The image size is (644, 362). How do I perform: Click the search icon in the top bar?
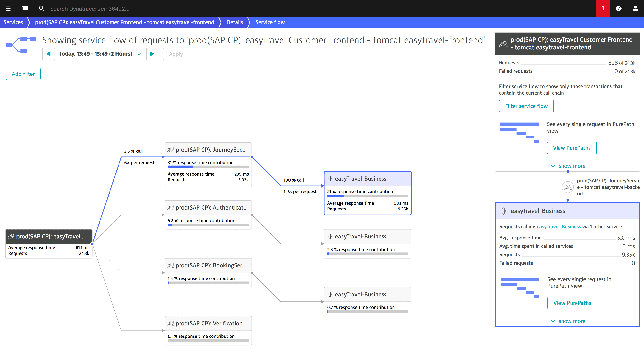point(42,8)
